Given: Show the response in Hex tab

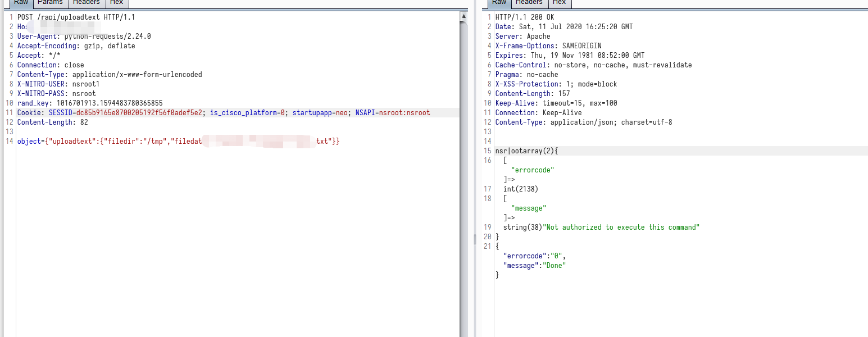Looking at the screenshot, I should pyautogui.click(x=560, y=3).
